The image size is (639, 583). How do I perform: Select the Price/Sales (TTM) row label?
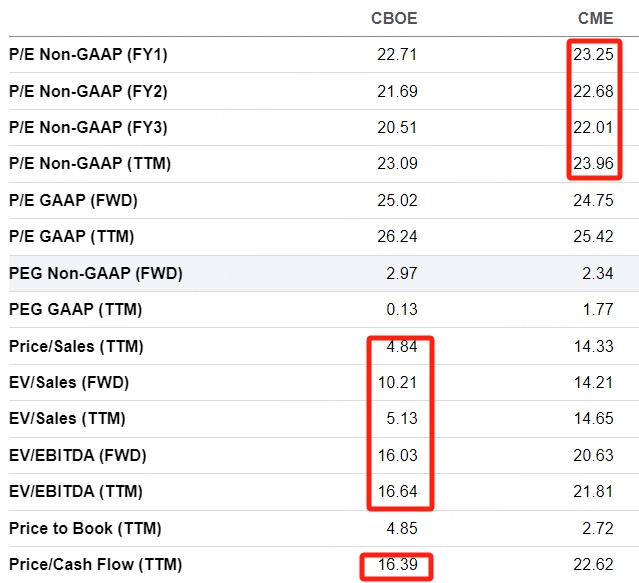[x=76, y=346]
